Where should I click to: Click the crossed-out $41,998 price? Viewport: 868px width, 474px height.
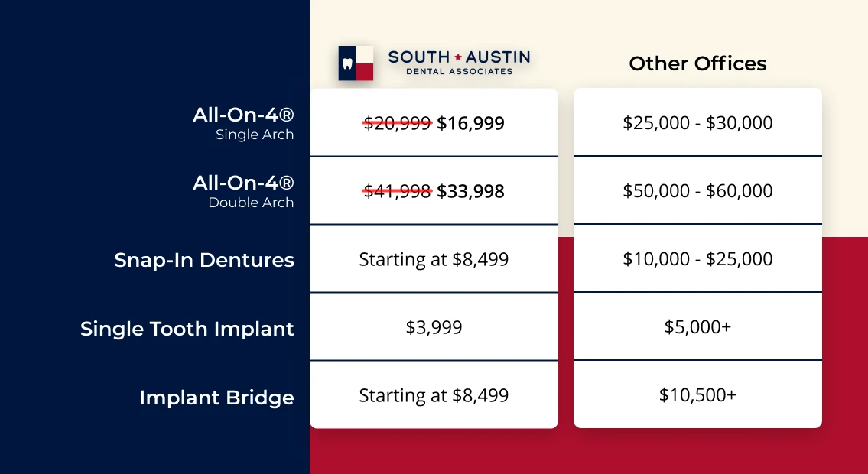pos(397,191)
